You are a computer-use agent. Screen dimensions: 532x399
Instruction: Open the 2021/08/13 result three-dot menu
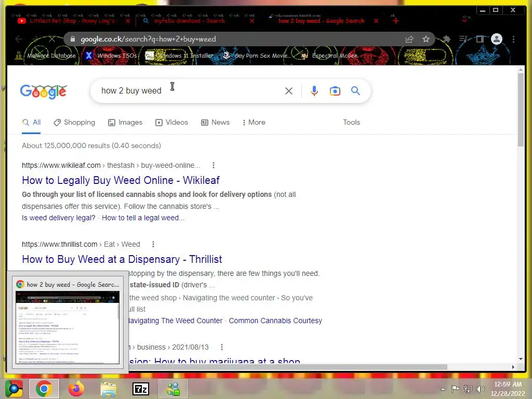click(221, 347)
